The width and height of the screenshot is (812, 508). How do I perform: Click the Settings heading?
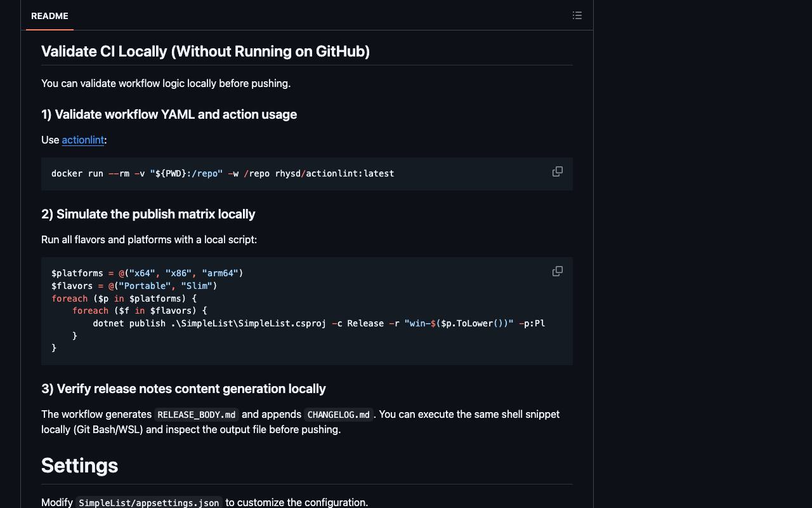(x=80, y=465)
